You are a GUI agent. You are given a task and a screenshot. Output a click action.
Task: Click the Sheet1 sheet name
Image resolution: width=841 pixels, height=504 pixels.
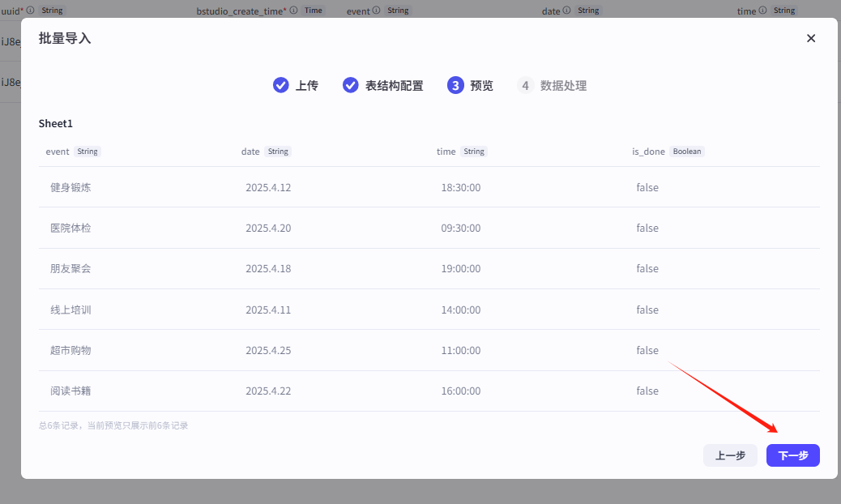coord(56,123)
